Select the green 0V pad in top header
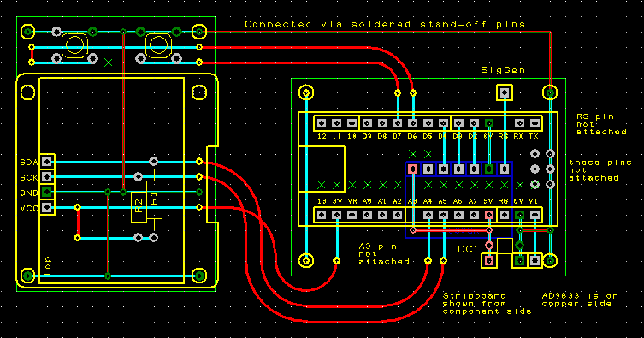This screenshot has height=338, width=644. click(x=488, y=123)
